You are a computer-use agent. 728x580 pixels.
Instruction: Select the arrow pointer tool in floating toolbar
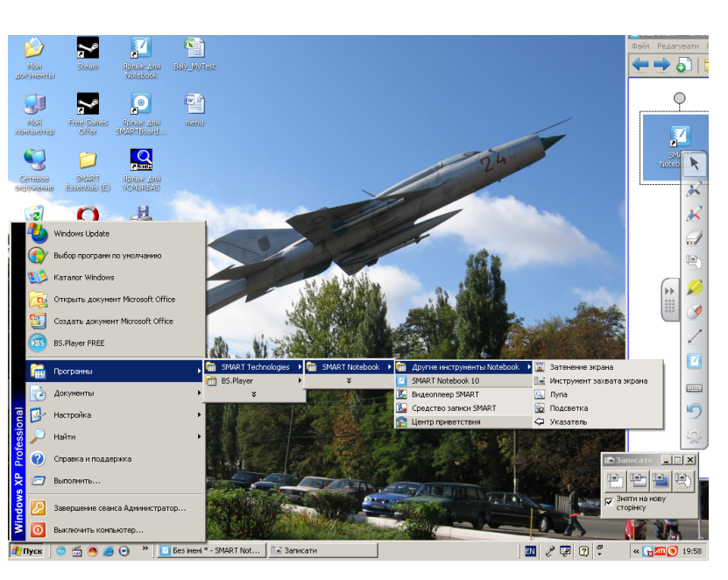coord(694,163)
